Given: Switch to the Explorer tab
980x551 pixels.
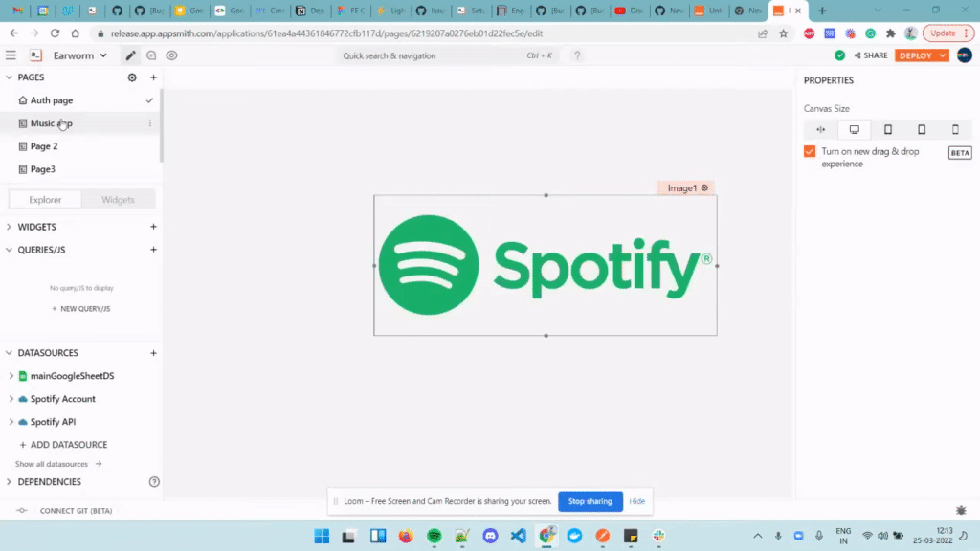Looking at the screenshot, I should coord(45,199).
